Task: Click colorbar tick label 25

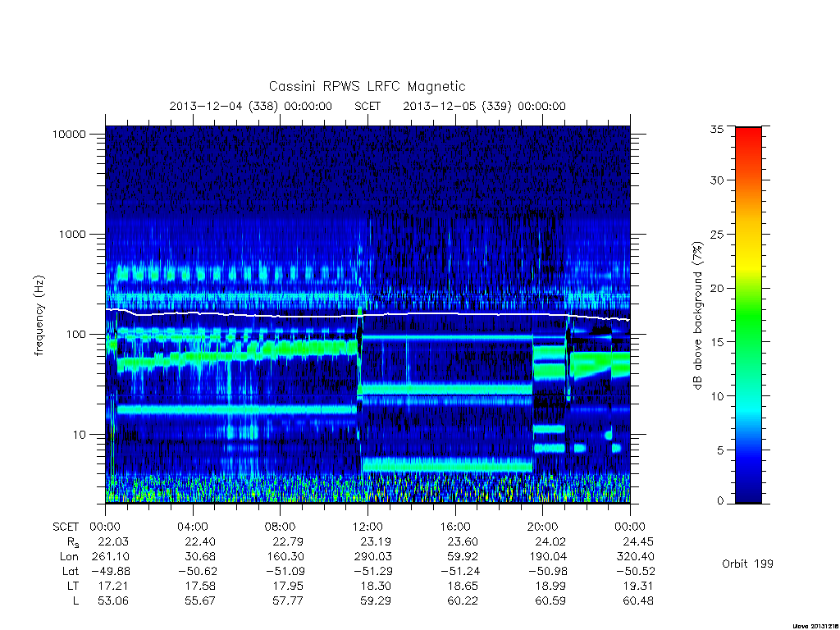Action: point(716,234)
